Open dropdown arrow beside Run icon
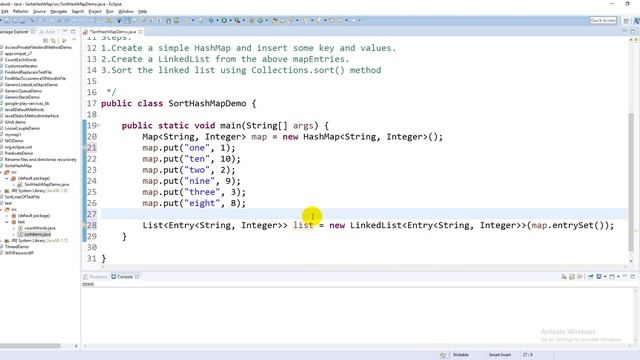 coord(230,20)
